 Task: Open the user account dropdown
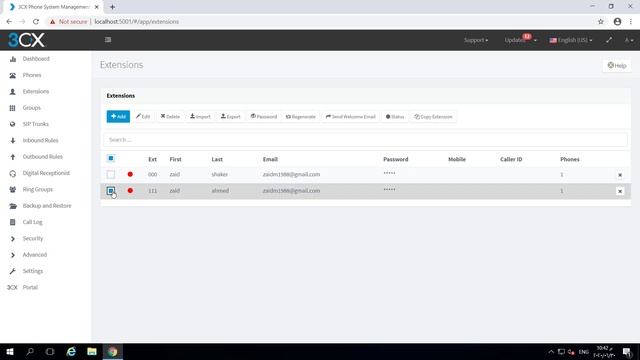point(629,40)
